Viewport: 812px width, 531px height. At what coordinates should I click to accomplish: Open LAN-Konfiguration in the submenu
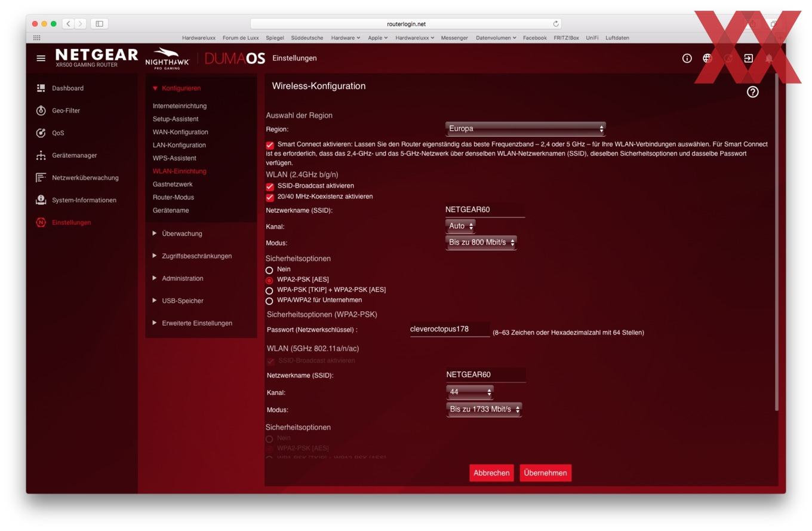pos(179,145)
